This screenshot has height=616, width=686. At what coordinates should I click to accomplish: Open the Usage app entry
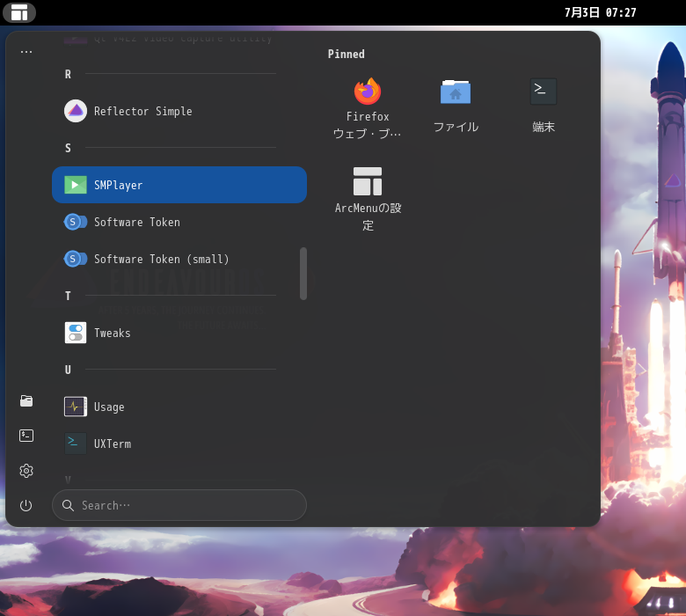(179, 407)
